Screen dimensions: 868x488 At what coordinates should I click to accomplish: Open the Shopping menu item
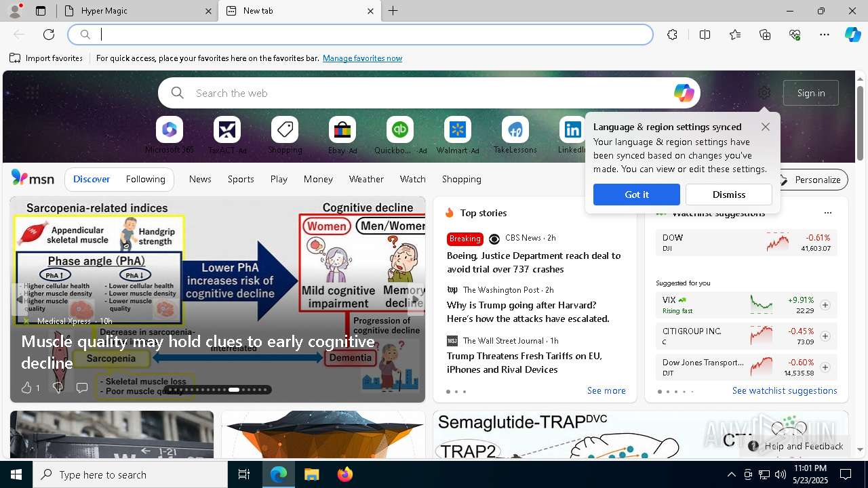pos(462,179)
